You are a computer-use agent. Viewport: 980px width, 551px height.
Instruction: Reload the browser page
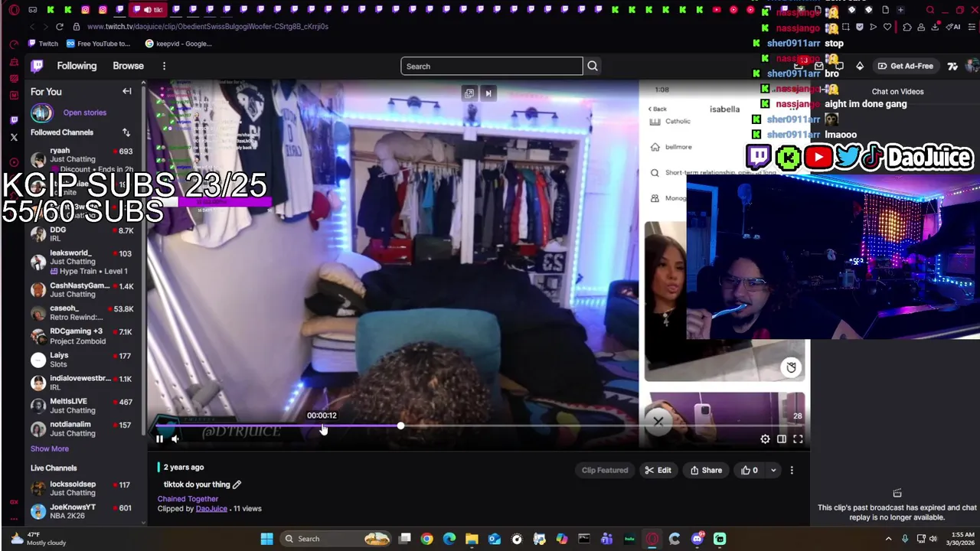pos(59,26)
